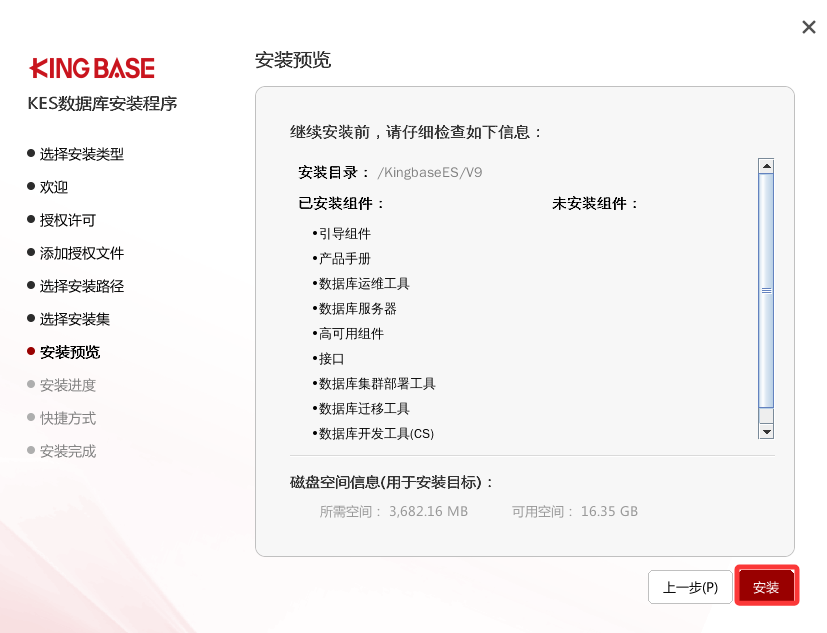The width and height of the screenshot is (827, 633).
Task: Open the 授权许可 step in the sidebar
Action: click(68, 220)
